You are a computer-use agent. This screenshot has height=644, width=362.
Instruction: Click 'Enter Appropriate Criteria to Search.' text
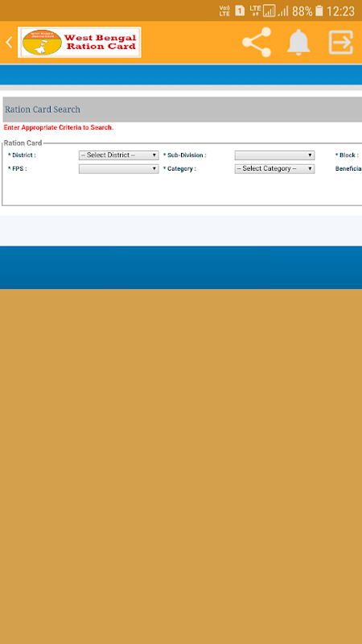click(59, 127)
